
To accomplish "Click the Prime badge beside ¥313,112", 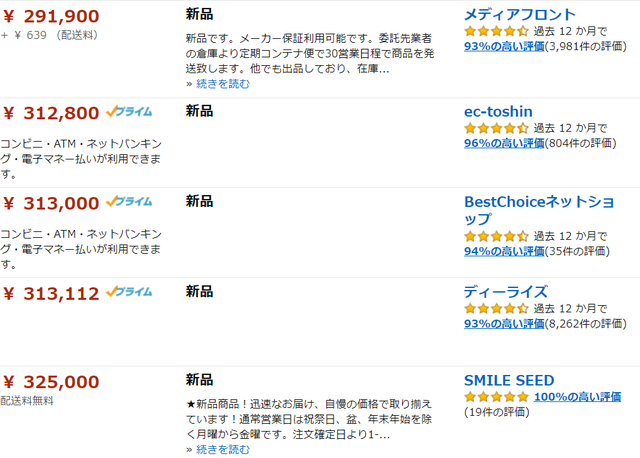I will tap(129, 292).
